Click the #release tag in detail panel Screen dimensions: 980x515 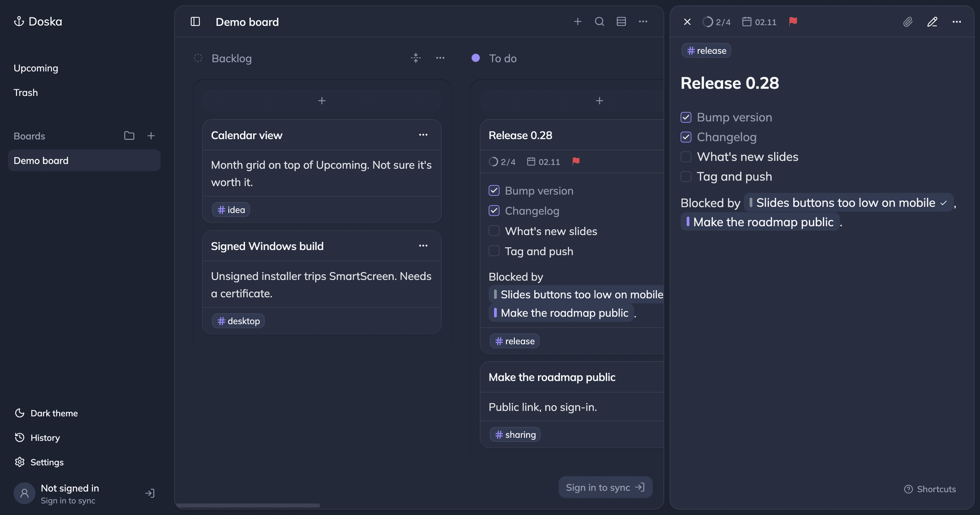706,51
